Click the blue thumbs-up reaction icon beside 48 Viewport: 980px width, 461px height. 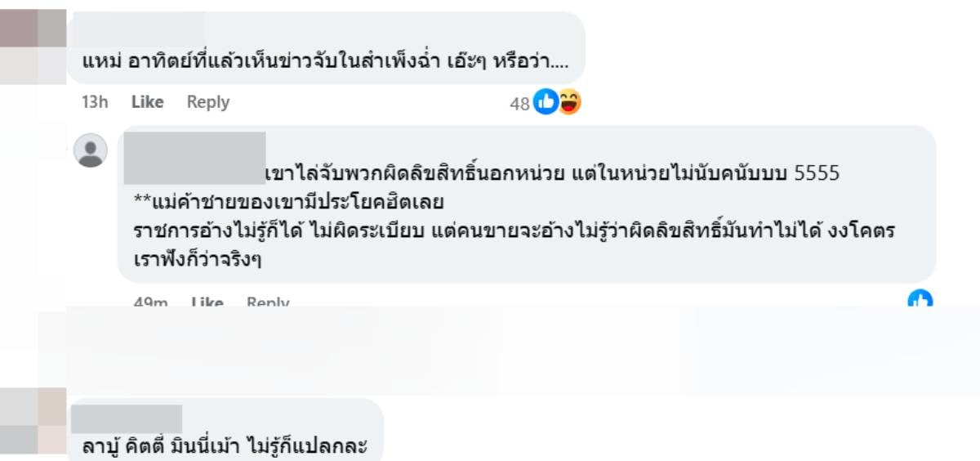click(x=545, y=103)
